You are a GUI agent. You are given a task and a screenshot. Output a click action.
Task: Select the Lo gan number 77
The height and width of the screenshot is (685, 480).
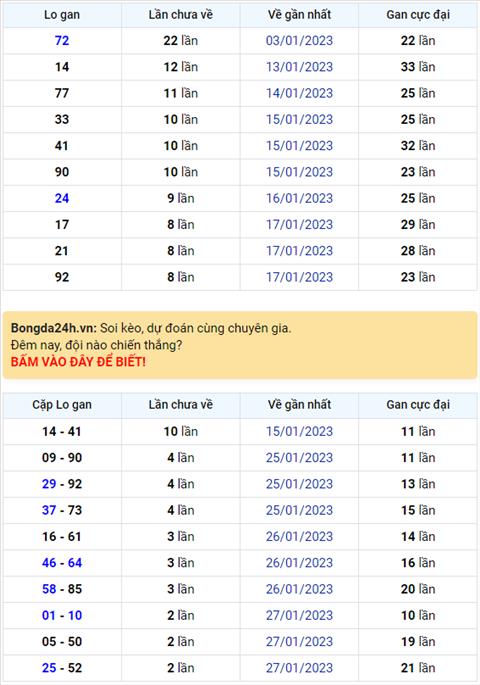pyautogui.click(x=62, y=93)
